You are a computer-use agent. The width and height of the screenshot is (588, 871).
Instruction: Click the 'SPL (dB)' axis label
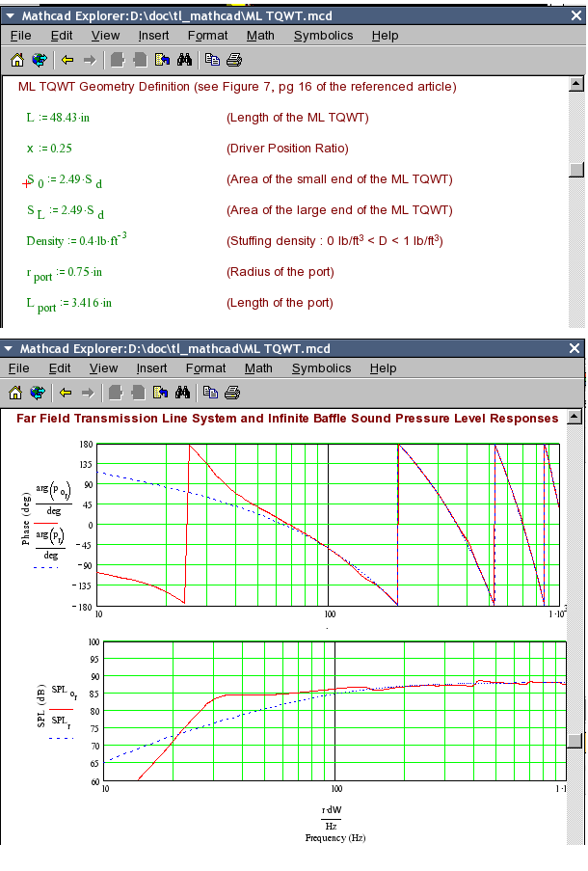(40, 705)
